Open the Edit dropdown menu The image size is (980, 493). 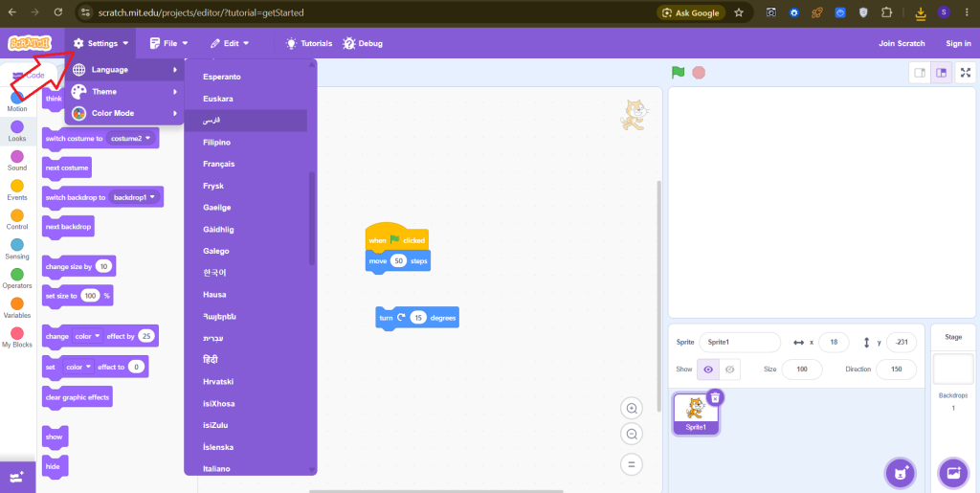tap(230, 43)
